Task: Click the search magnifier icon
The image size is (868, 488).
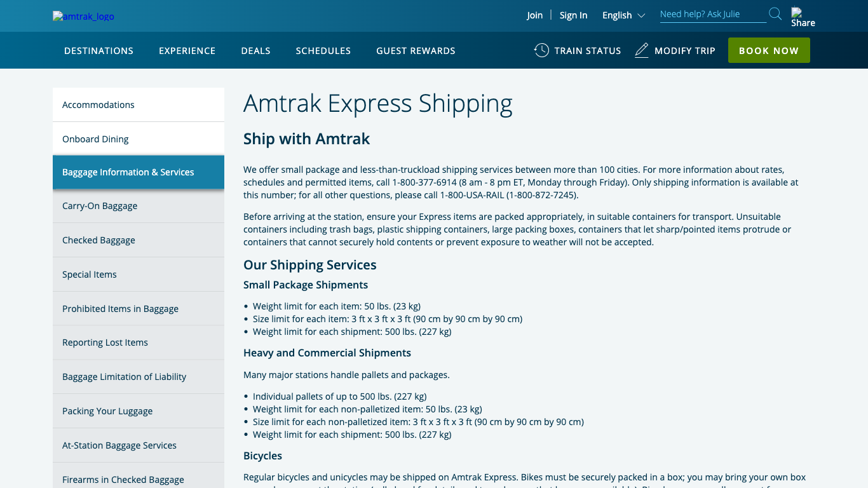Action: [775, 14]
